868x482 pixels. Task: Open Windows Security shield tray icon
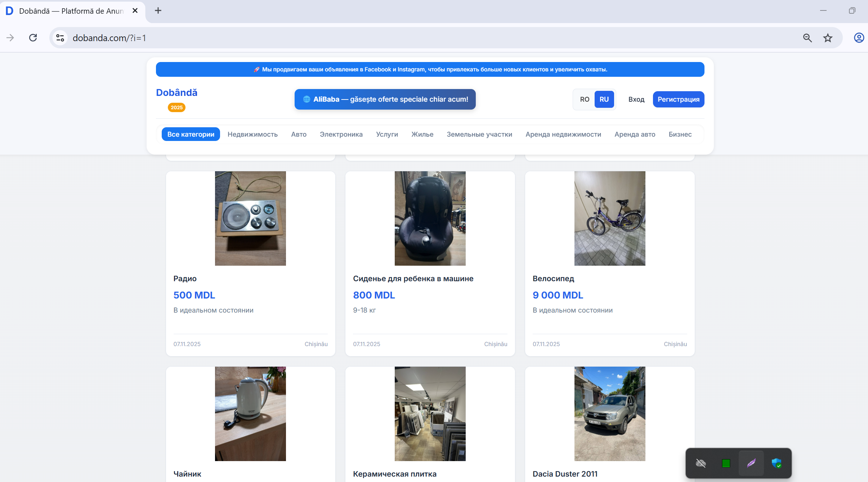click(777, 463)
